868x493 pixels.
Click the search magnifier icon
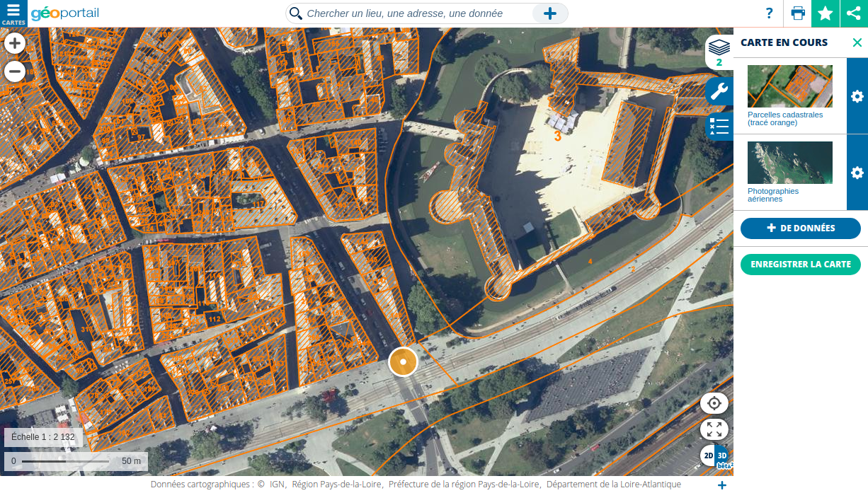coord(296,13)
